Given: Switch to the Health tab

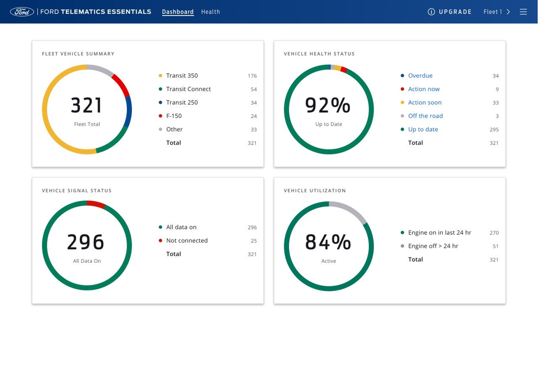Looking at the screenshot, I should click(210, 12).
